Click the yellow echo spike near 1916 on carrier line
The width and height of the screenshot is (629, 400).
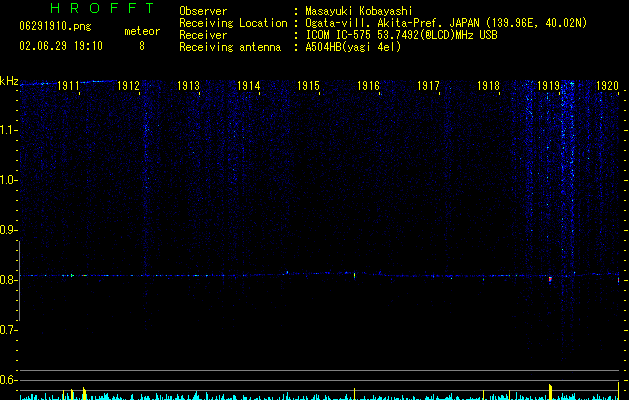point(355,275)
